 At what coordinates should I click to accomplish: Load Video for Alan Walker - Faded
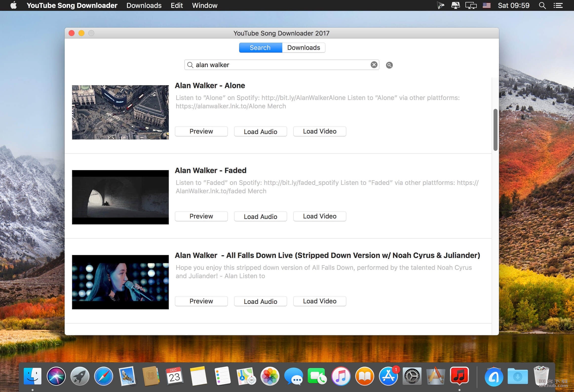point(320,216)
